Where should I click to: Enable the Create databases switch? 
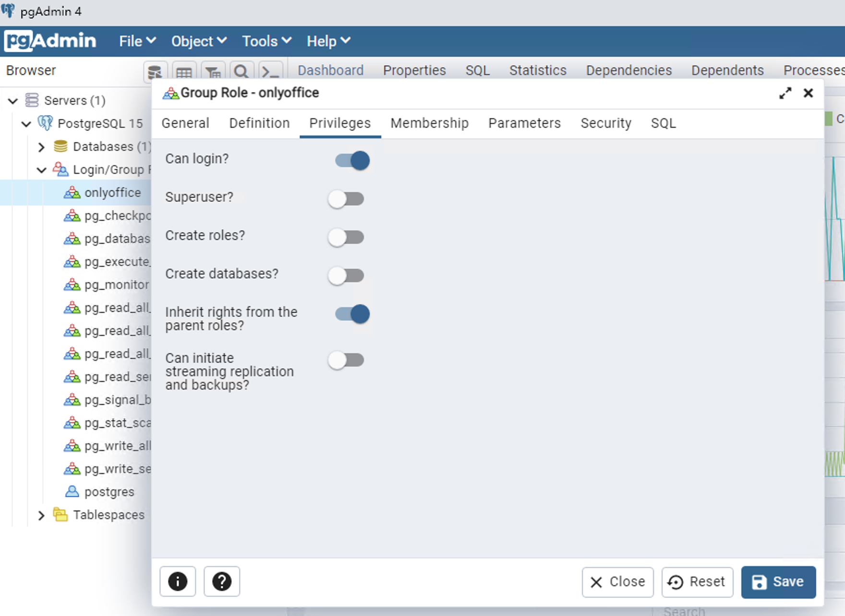346,275
